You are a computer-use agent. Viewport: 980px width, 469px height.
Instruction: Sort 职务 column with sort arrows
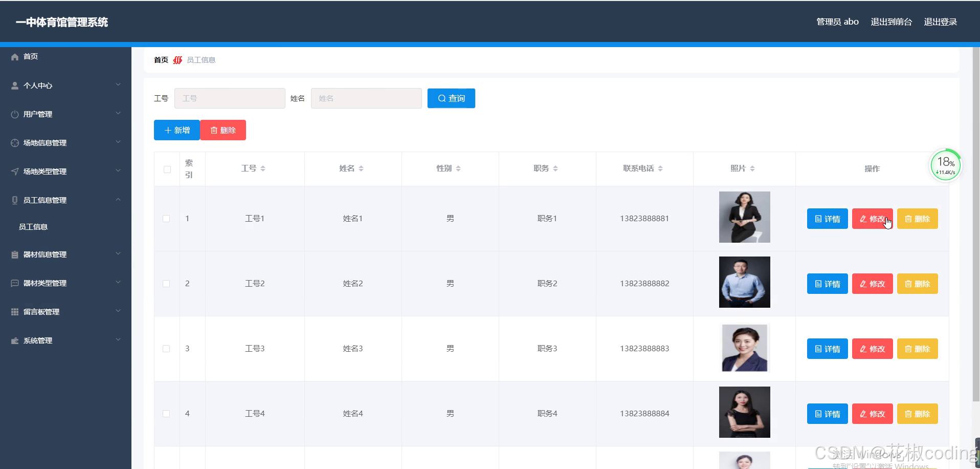click(x=555, y=168)
